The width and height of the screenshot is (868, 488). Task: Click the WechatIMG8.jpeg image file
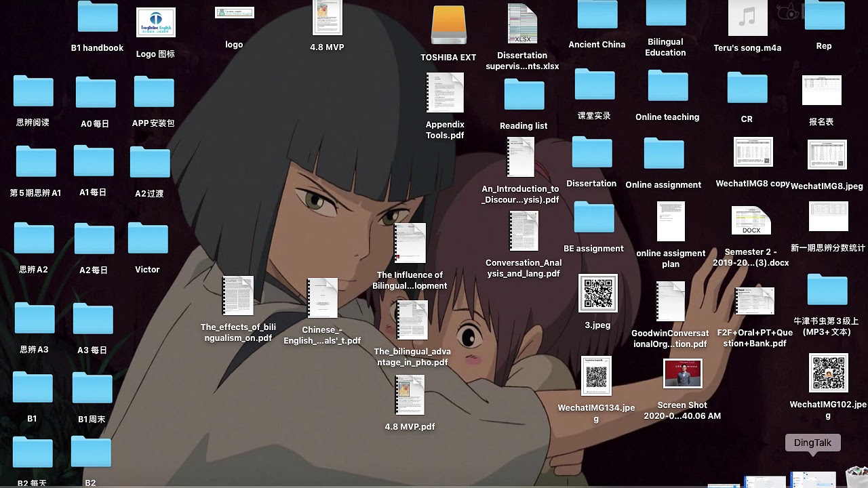pos(827,155)
